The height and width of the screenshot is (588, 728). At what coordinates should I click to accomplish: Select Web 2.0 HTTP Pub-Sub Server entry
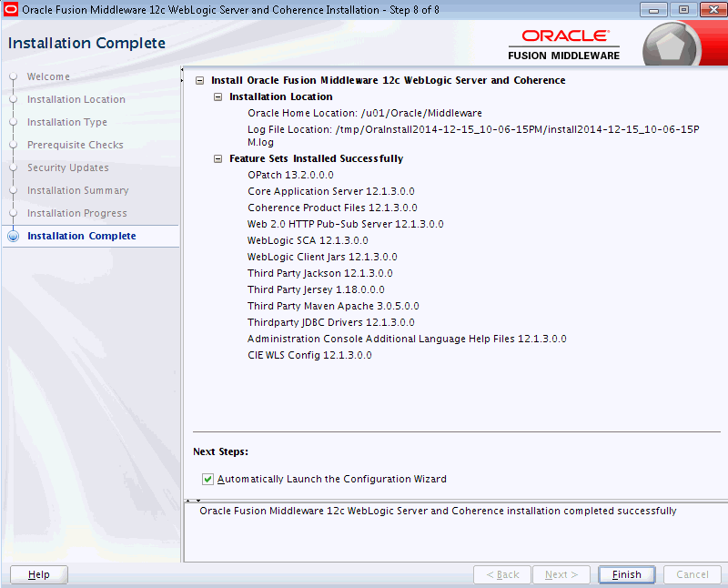pyautogui.click(x=346, y=224)
